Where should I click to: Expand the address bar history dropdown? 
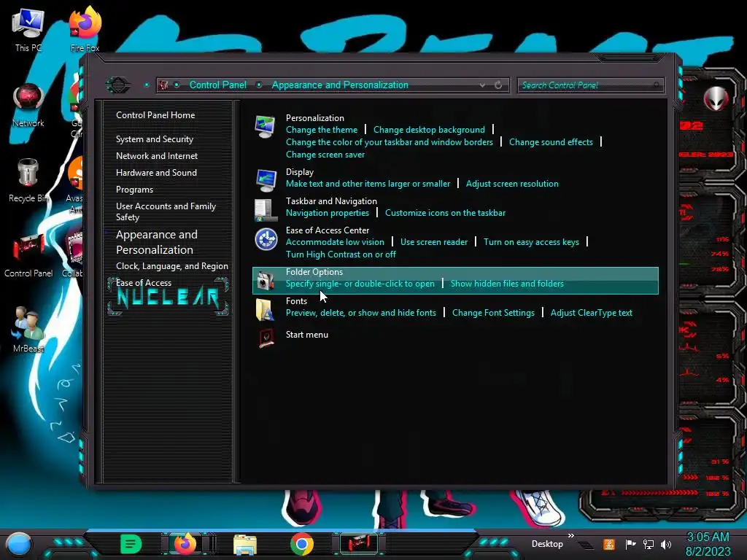[482, 85]
